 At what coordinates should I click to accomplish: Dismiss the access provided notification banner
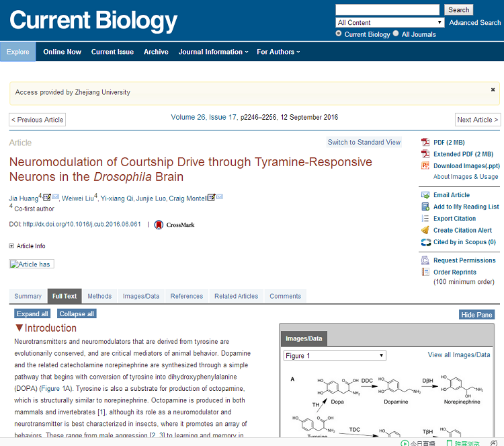[493, 89]
